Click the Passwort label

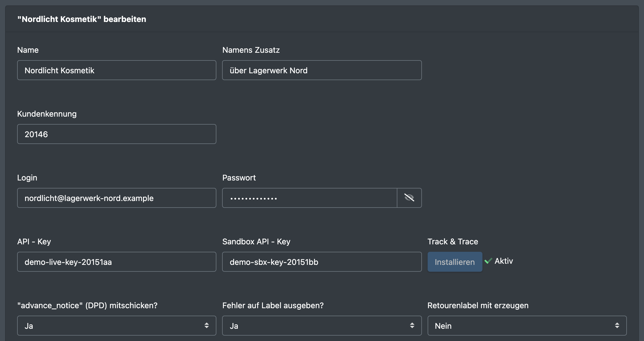(239, 178)
